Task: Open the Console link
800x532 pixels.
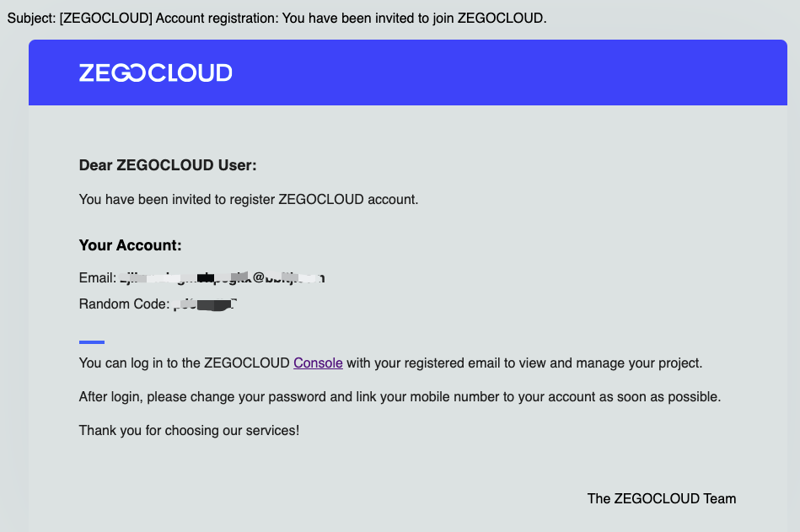Action: (318, 363)
